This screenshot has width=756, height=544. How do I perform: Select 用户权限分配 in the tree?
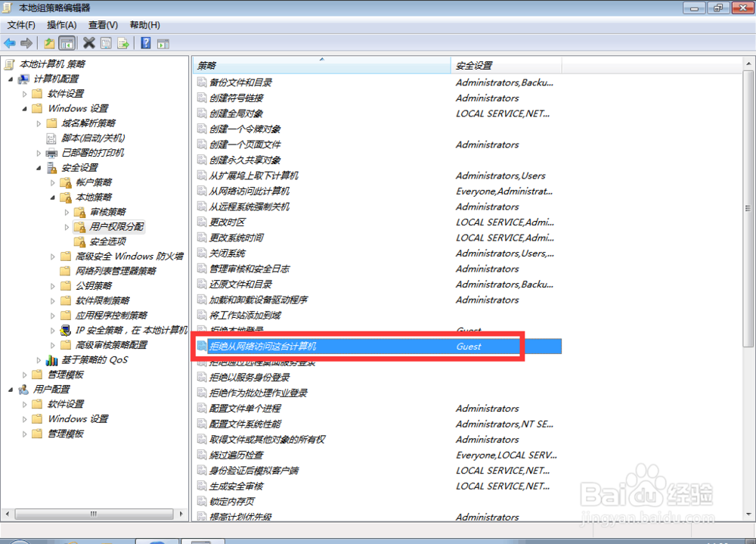coord(116,226)
